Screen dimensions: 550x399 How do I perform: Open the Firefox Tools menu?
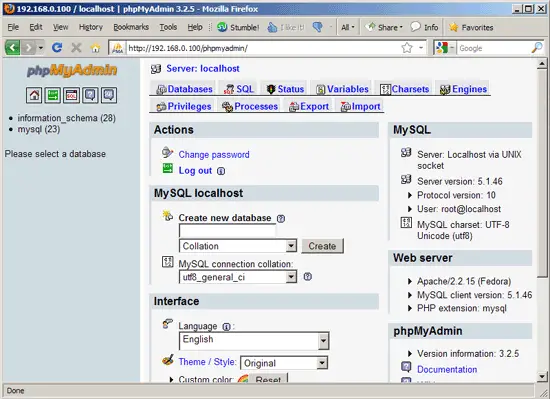click(168, 27)
